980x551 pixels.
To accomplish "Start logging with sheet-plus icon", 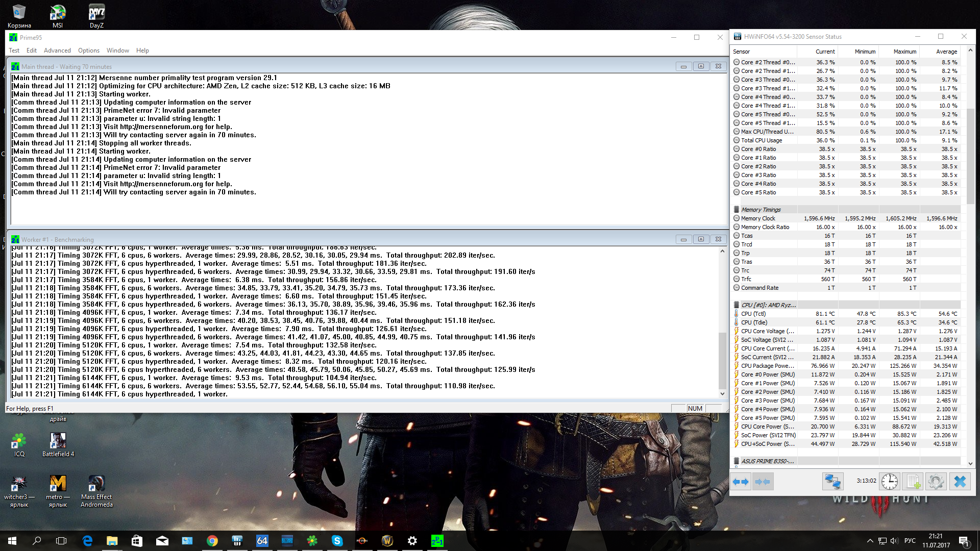I will click(x=913, y=482).
